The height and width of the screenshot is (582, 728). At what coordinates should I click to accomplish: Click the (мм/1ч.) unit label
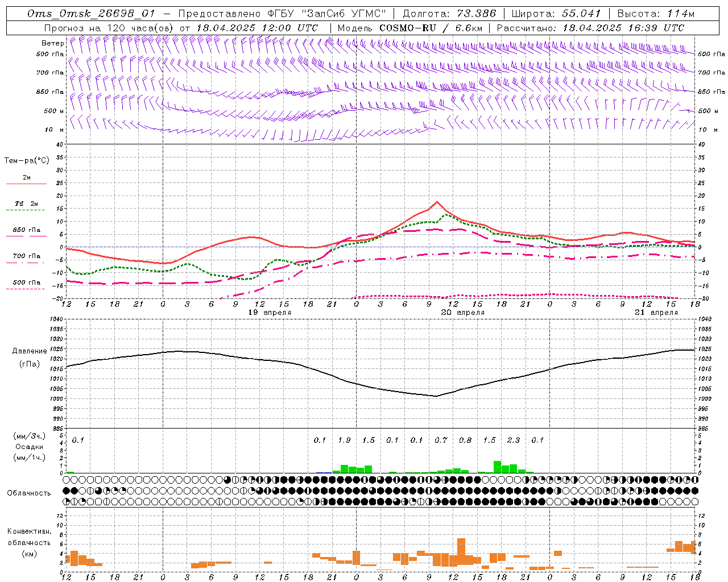29,458
